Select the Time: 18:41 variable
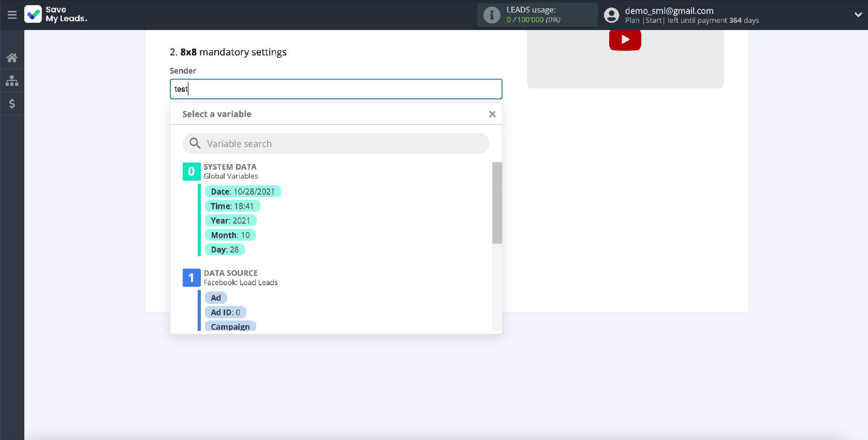 pos(232,206)
